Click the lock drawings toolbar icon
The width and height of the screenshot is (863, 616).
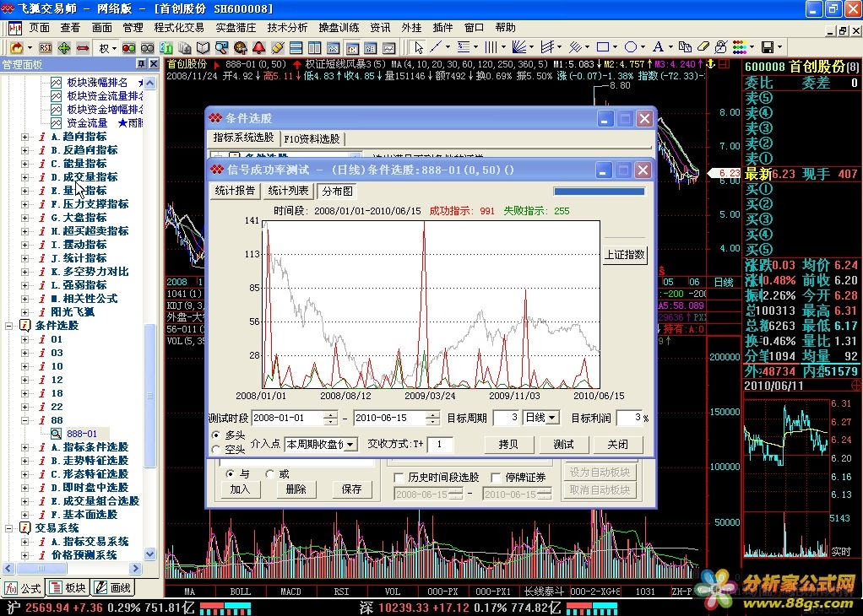[x=721, y=48]
